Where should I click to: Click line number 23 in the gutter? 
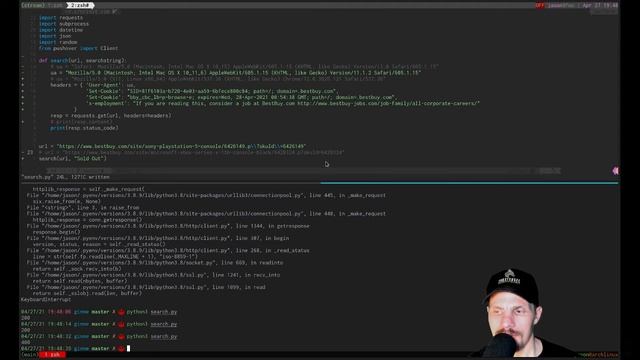tap(30, 152)
